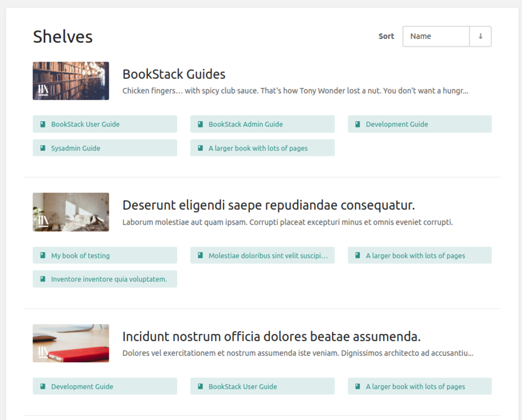The width and height of the screenshot is (522, 420).
Task: Click the book icon beside Inventore inventore quia voluptatem
Action: pyautogui.click(x=43, y=279)
